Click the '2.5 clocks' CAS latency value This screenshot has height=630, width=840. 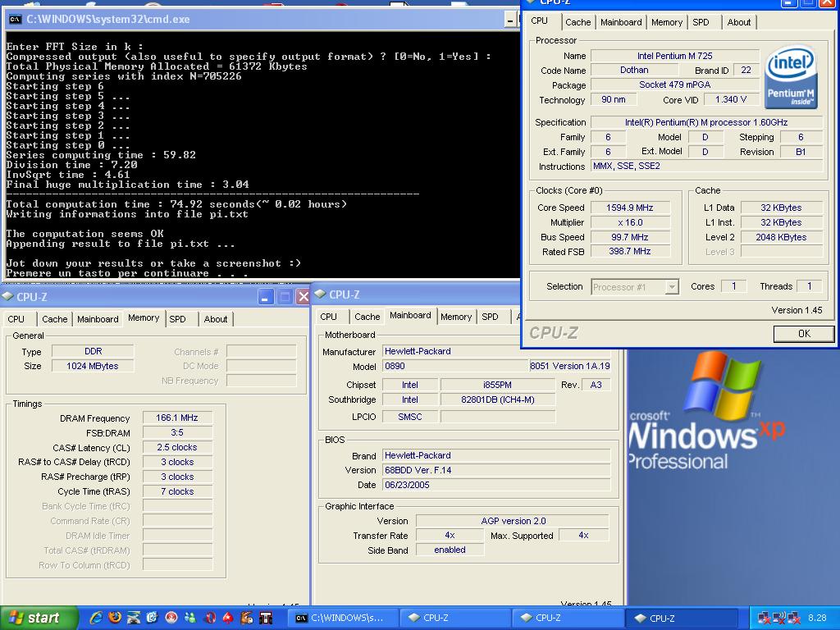click(177, 447)
